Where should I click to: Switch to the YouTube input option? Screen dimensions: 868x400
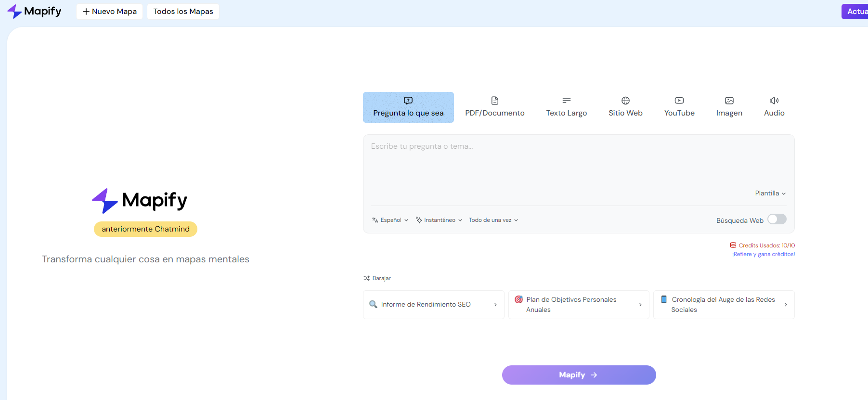click(679, 107)
